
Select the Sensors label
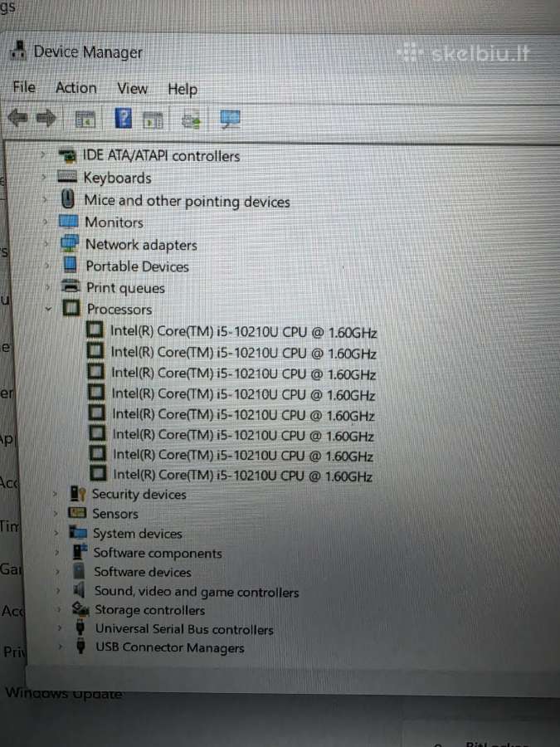[x=115, y=514]
